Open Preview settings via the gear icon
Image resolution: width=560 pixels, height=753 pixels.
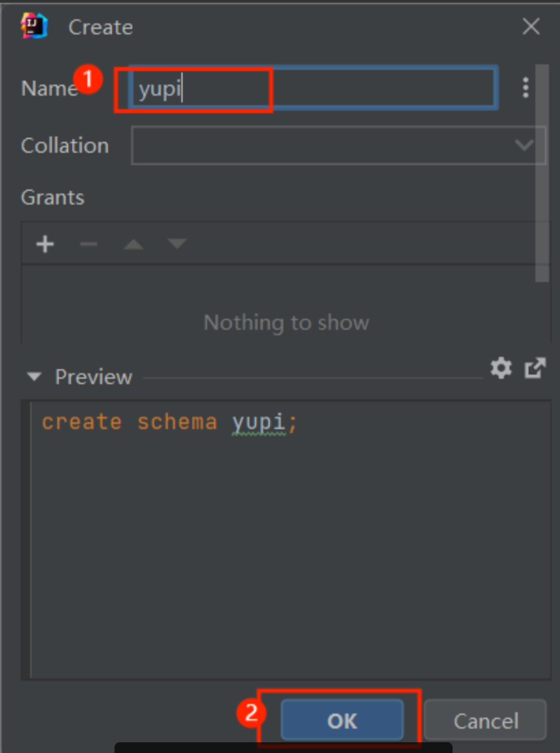pyautogui.click(x=501, y=368)
